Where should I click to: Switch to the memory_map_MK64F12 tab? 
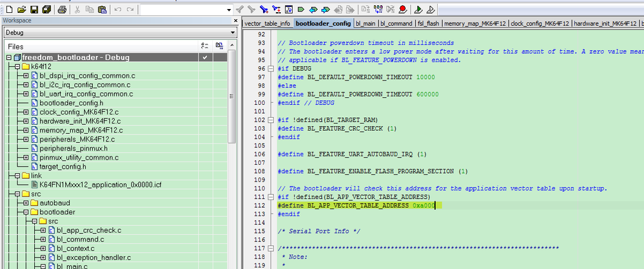tap(475, 23)
